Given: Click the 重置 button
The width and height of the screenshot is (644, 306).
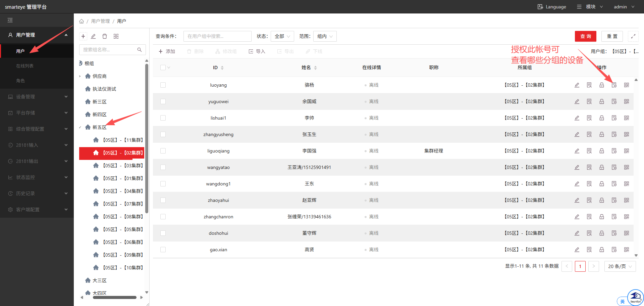Looking at the screenshot, I should pos(612,36).
